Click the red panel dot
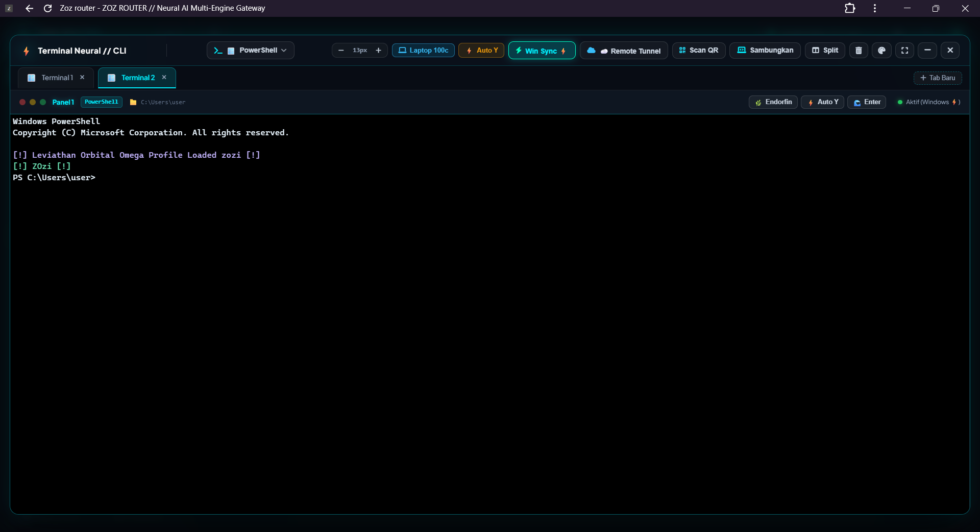The image size is (980, 532). [22, 102]
